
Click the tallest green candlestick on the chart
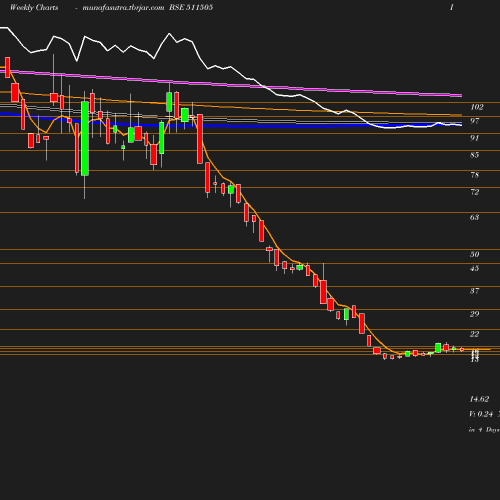(x=85, y=138)
